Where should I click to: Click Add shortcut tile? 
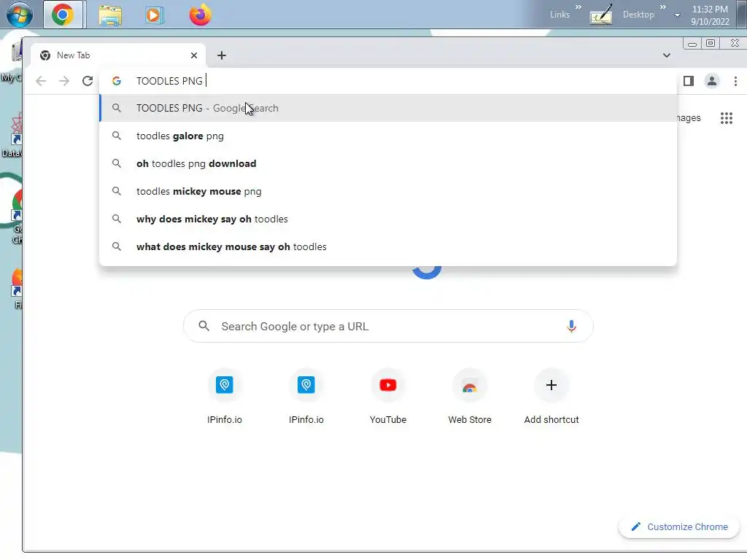coord(551,396)
